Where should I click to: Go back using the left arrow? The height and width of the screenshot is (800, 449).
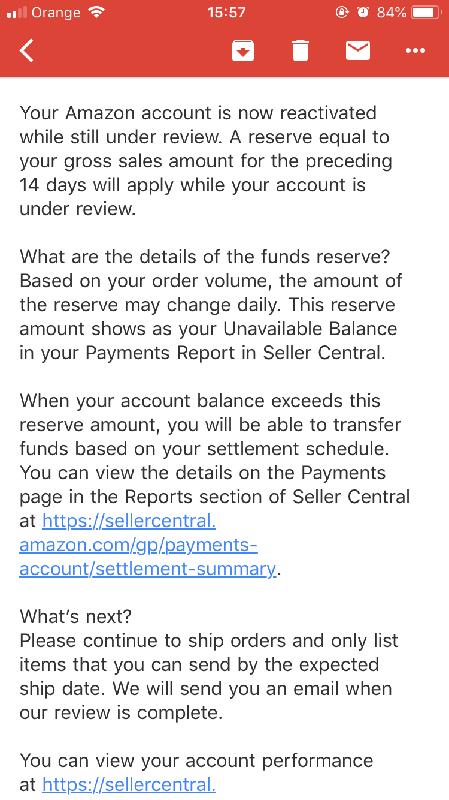click(x=27, y=51)
